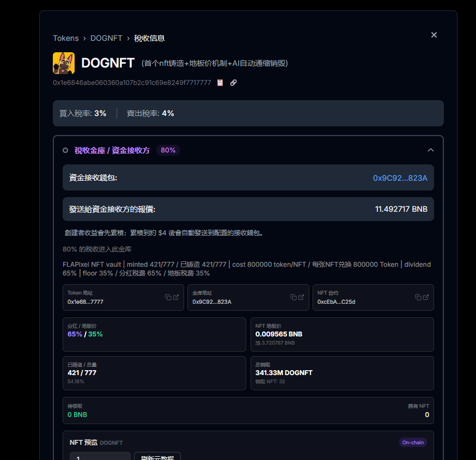Select the 11.492717 BNB value
The image size is (476, 460).
click(401, 209)
